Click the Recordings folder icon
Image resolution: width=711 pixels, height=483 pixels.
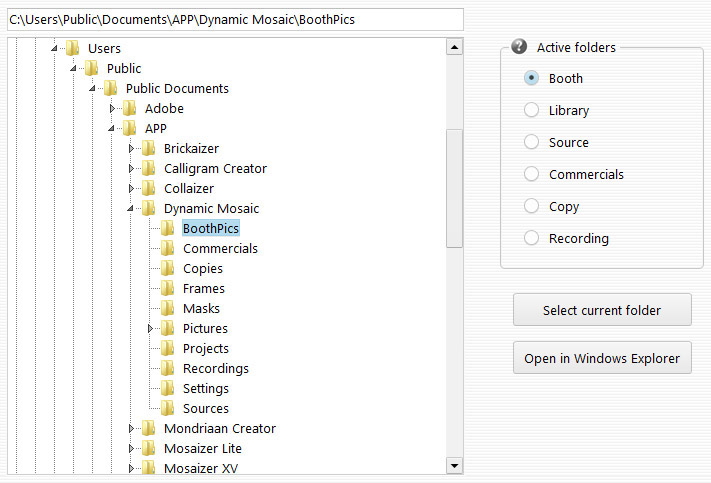168,368
